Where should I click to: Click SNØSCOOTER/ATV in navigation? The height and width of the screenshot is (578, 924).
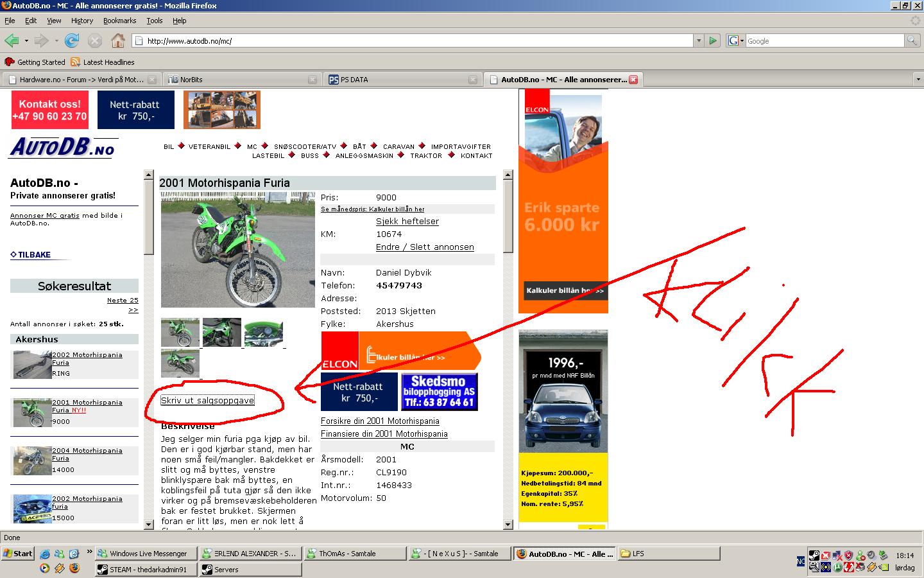pyautogui.click(x=305, y=146)
